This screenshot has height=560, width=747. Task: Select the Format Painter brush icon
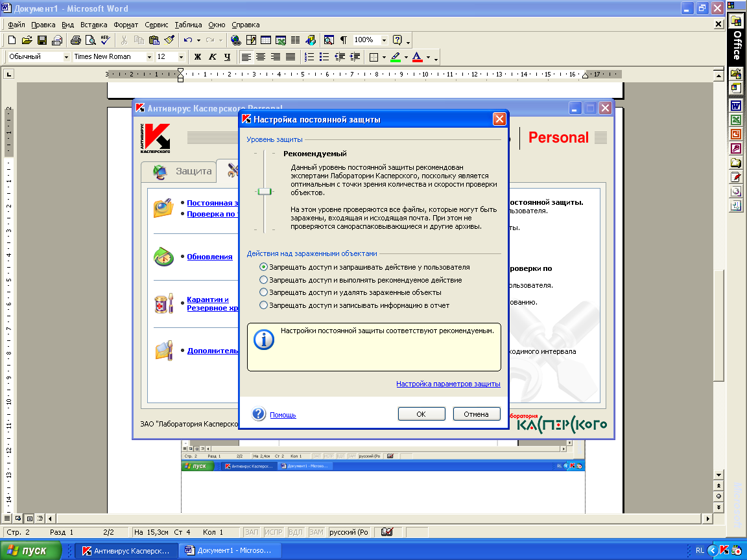tap(169, 40)
